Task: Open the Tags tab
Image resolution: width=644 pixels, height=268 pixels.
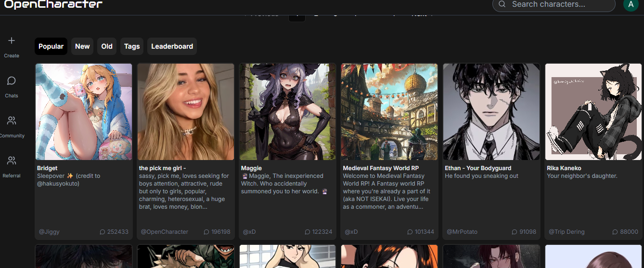Action: pyautogui.click(x=132, y=46)
